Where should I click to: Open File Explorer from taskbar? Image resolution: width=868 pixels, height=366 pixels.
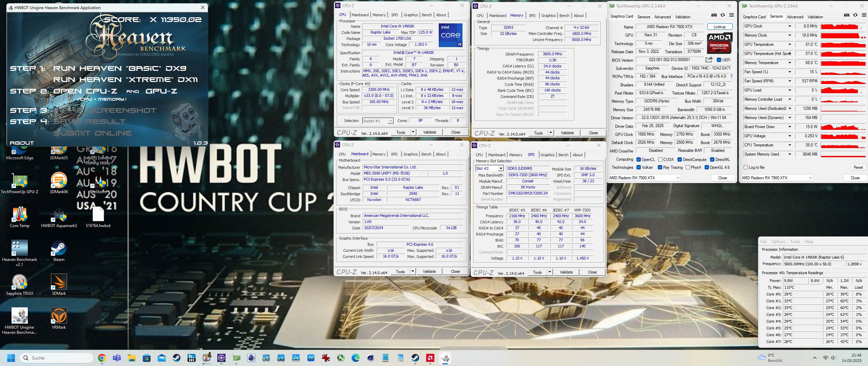[x=132, y=358]
